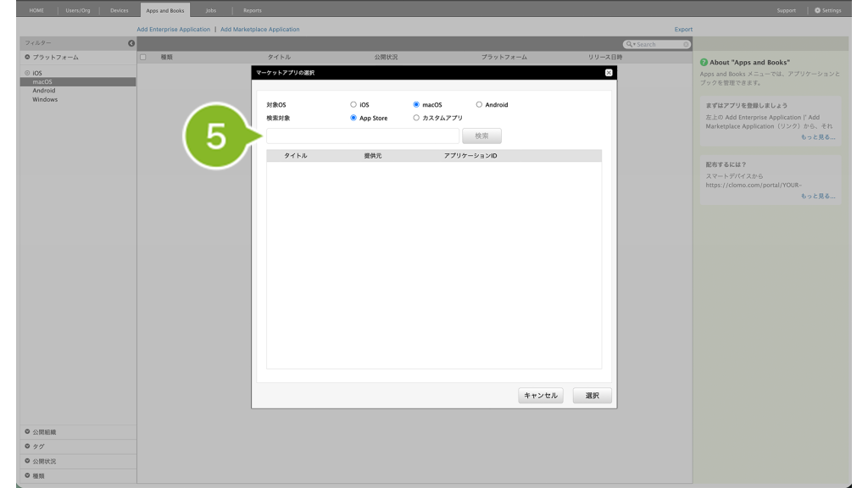Image resolution: width=868 pixels, height=488 pixels.
Task: Select Android in platform filter
Action: coord(44,91)
